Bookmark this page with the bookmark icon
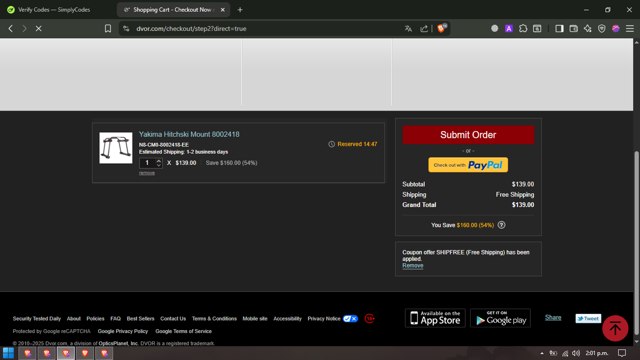Image resolution: width=640 pixels, height=360 pixels. pyautogui.click(x=108, y=29)
